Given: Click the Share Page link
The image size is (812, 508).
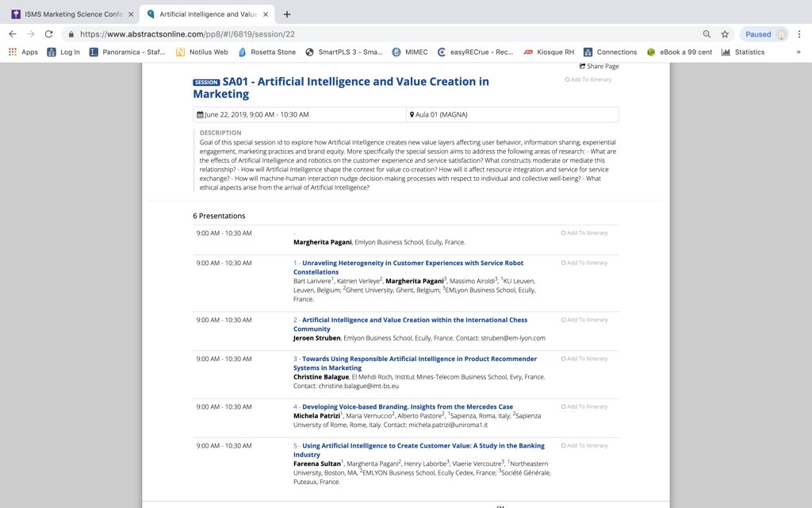Looking at the screenshot, I should click(x=599, y=67).
